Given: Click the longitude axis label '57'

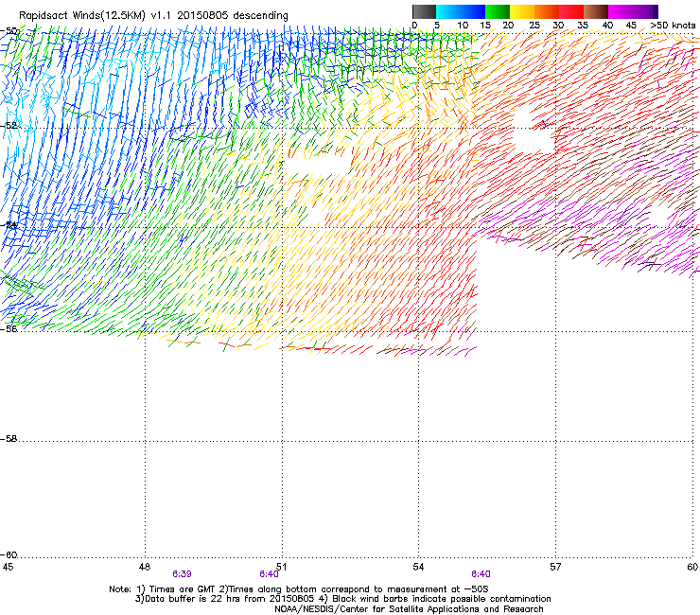Looking at the screenshot, I should click(x=555, y=567).
